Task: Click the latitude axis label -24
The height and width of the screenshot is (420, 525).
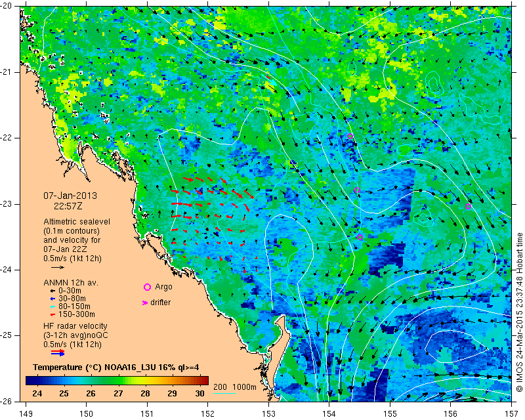Action: pos(7,270)
